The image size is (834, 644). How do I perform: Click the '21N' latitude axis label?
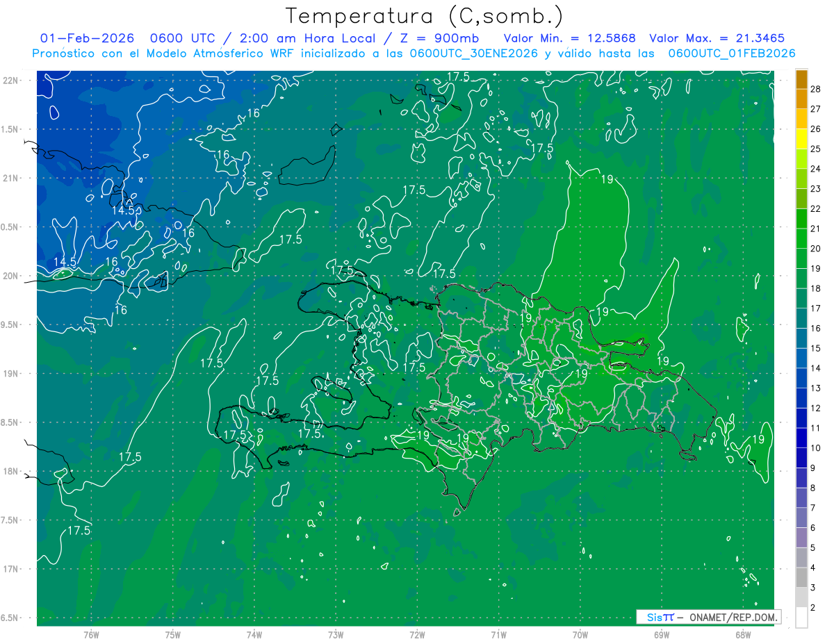tap(11, 178)
